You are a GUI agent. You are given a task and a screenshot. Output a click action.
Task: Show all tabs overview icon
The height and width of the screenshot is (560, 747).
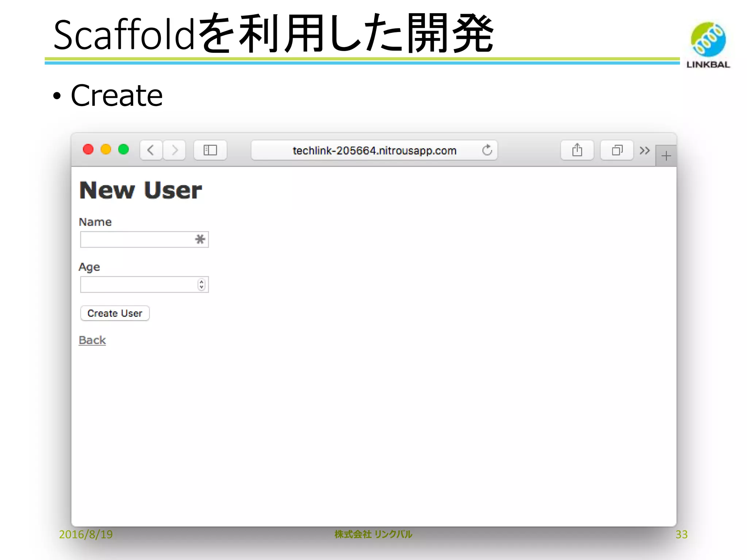(617, 150)
